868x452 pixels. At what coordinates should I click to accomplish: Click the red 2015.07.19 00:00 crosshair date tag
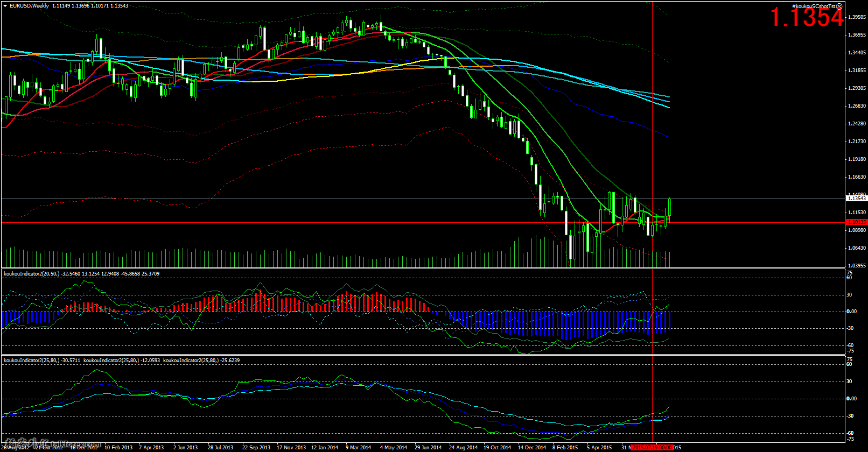tap(652, 448)
